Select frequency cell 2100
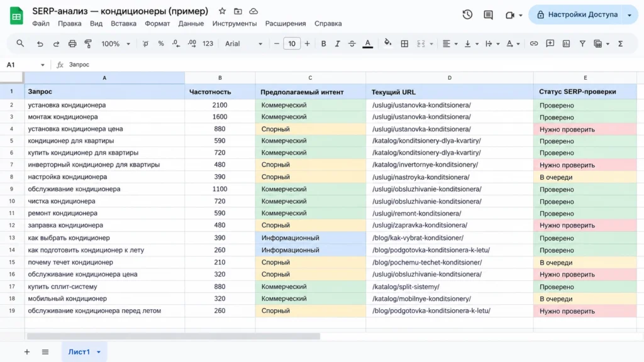This screenshot has width=644, height=362. (x=219, y=105)
